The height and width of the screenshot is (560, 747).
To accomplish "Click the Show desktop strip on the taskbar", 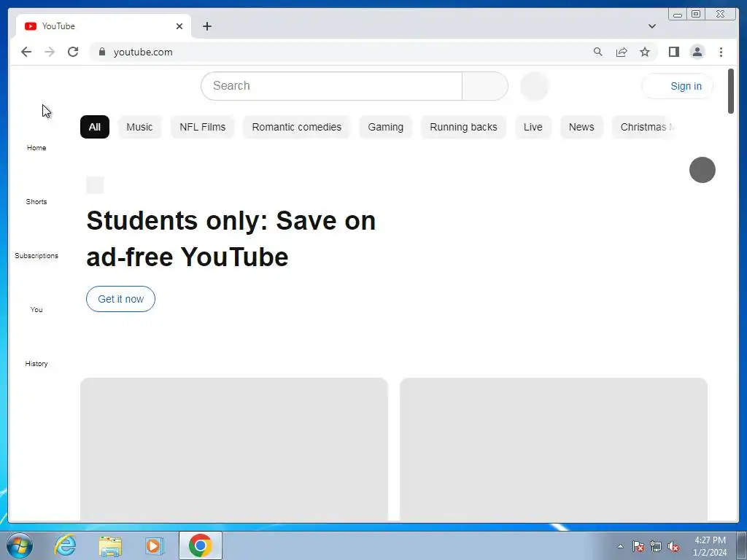I will pyautogui.click(x=742, y=545).
